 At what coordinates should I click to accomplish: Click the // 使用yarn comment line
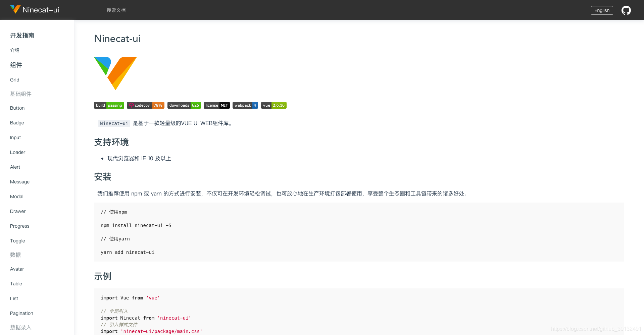[115, 239]
